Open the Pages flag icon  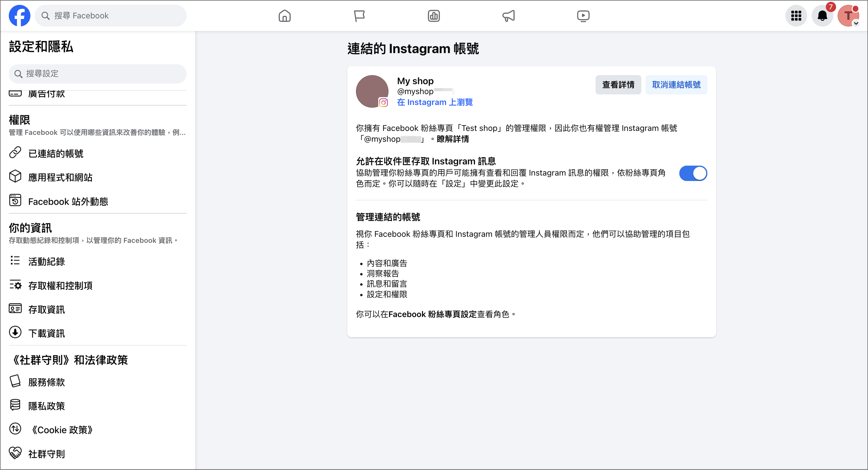(359, 15)
